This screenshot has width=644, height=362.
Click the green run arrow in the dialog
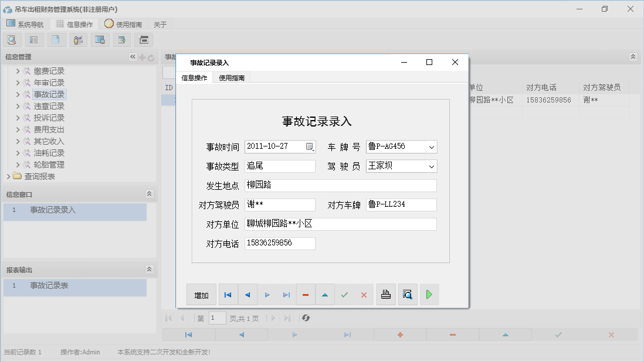[x=429, y=295]
